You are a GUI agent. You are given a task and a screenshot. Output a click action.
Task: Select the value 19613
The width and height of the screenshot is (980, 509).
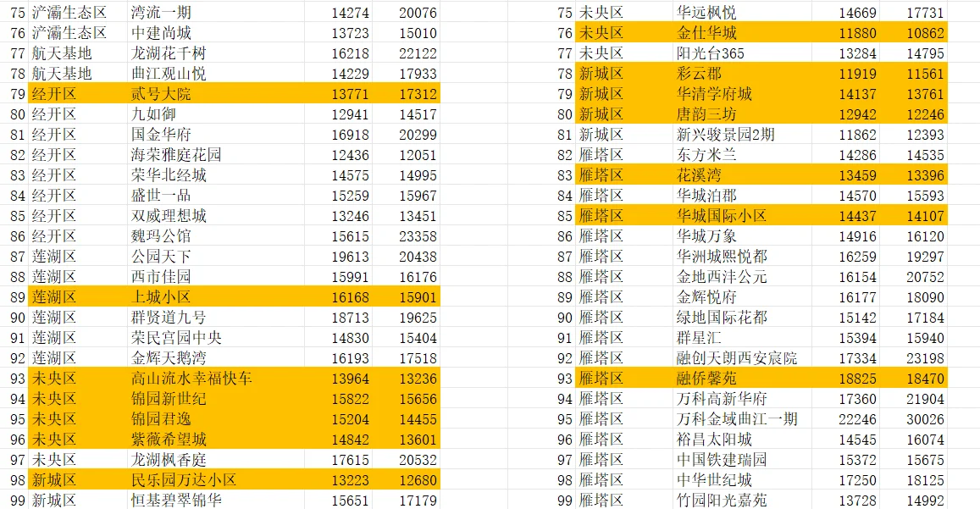pos(350,257)
